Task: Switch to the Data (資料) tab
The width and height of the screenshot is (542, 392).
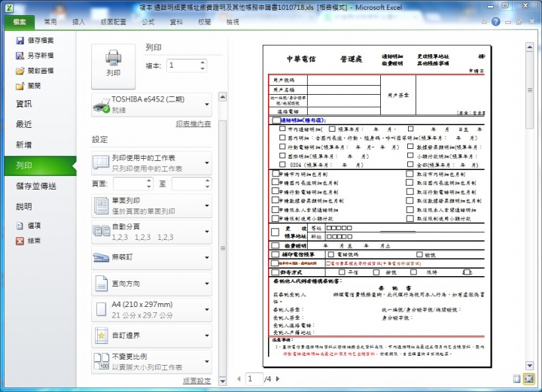Action: pyautogui.click(x=176, y=22)
